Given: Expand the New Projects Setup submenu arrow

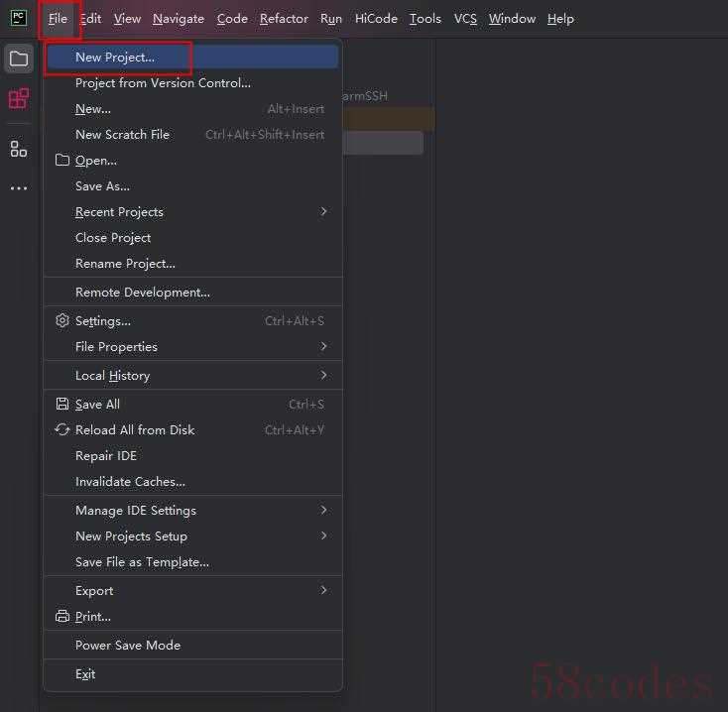Looking at the screenshot, I should tap(323, 535).
